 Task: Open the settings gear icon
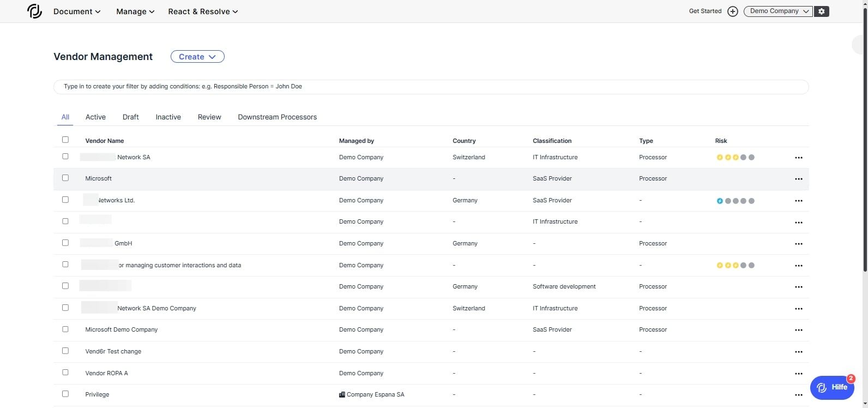tap(822, 11)
